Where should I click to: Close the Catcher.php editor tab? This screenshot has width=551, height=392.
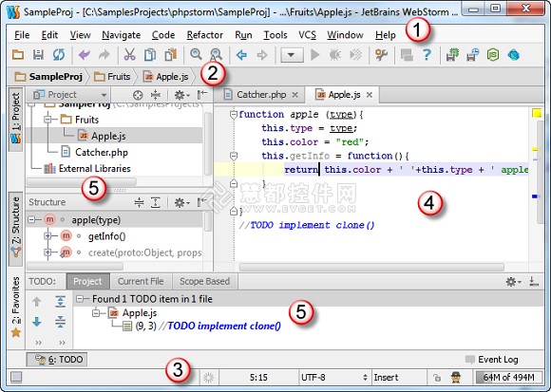click(295, 95)
